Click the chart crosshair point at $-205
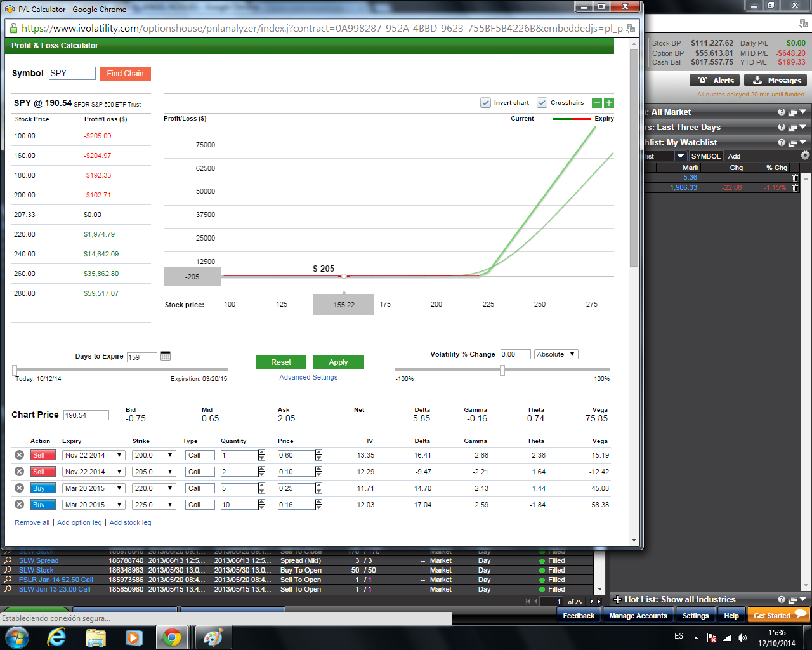 coord(344,276)
